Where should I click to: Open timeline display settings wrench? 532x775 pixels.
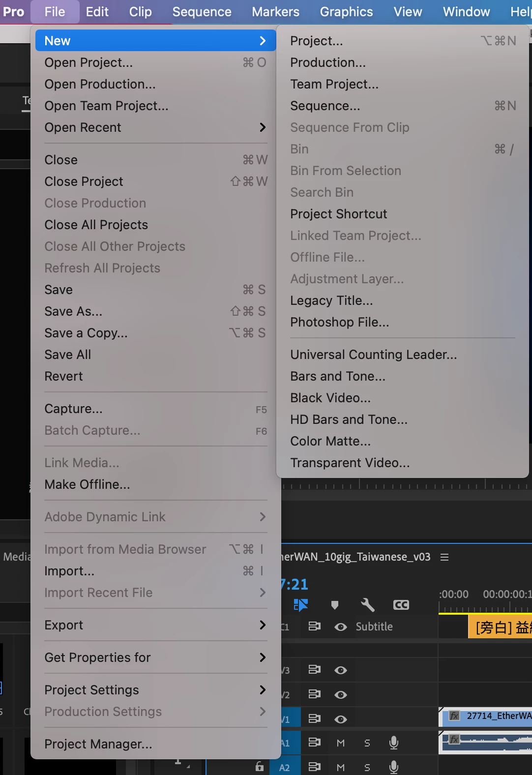(x=368, y=605)
